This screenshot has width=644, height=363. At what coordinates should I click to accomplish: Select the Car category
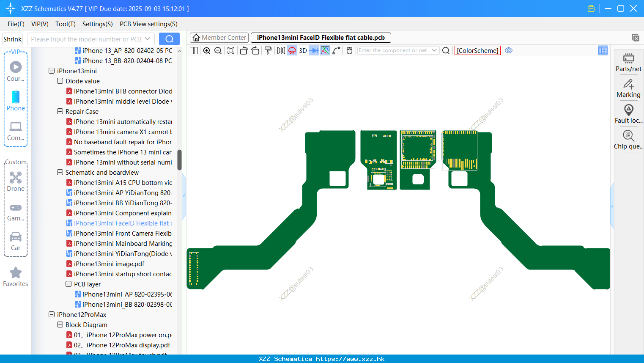point(16,241)
